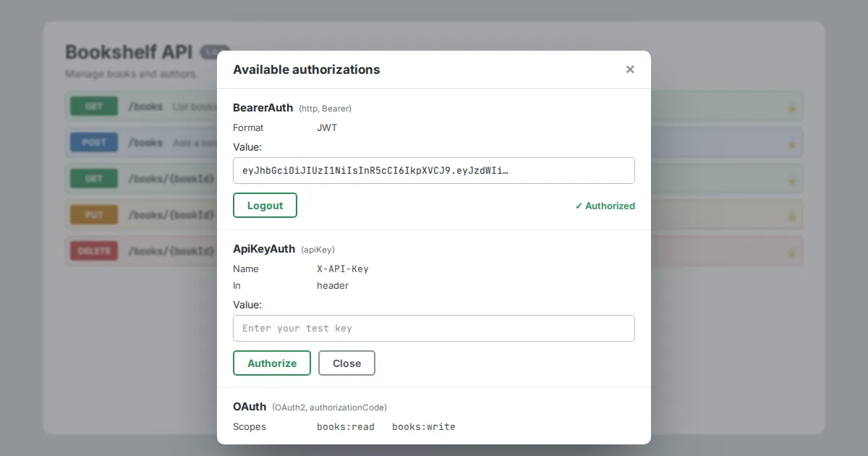Image resolution: width=868 pixels, height=456 pixels.
Task: Expand the PUT /books/{bookId} endpoint
Action: (434, 215)
